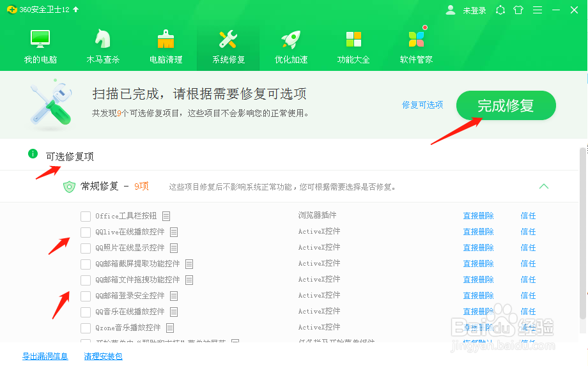Open details icon for QQ照片在线显示控件

coord(174,248)
